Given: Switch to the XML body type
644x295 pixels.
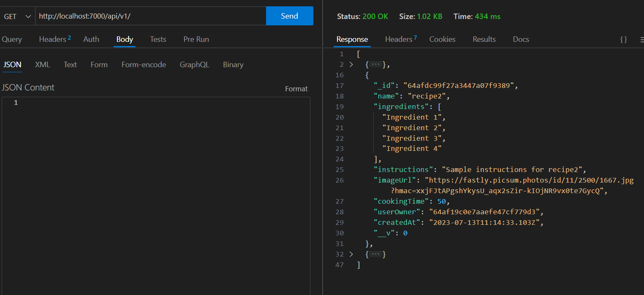Looking at the screenshot, I should click(42, 64).
